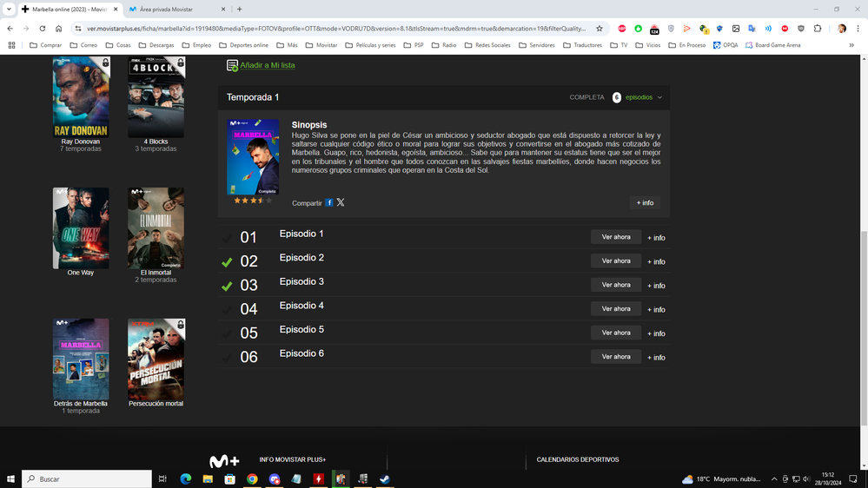This screenshot has height=488, width=868.
Task: Toggle watched checkmark for Episodio 1
Action: [227, 238]
